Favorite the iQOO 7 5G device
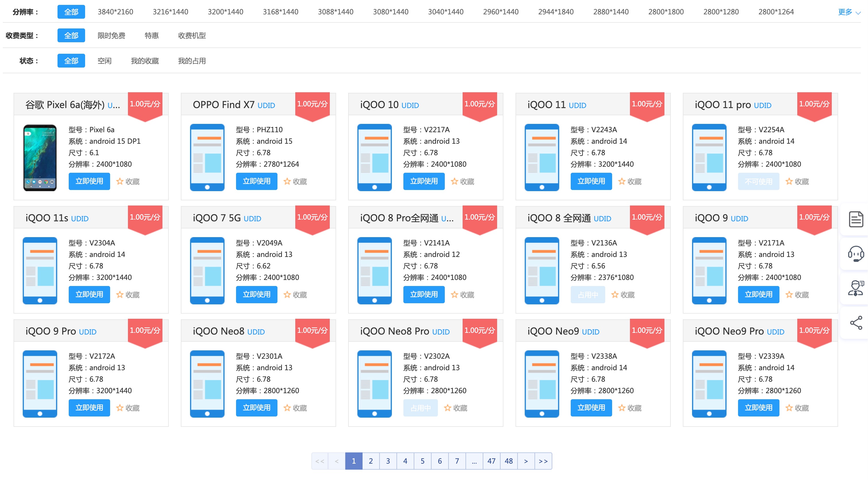Viewport: 868px width, 480px height. pyautogui.click(x=287, y=295)
